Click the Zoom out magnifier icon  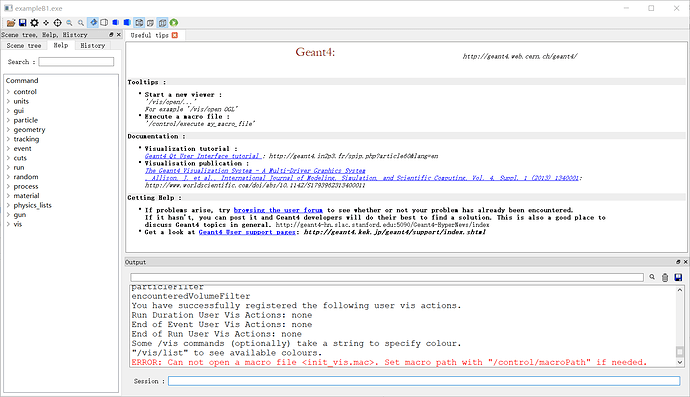click(x=69, y=22)
